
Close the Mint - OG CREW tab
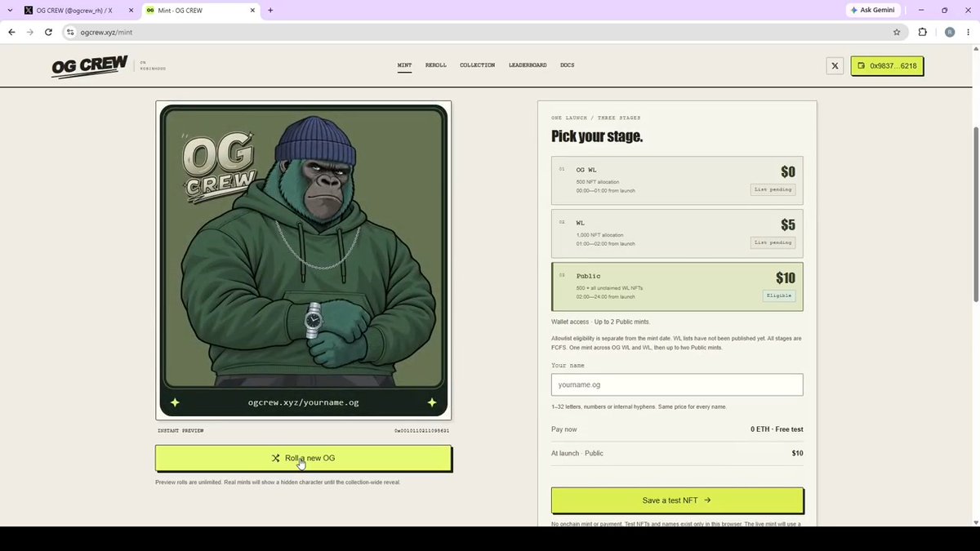[252, 11]
